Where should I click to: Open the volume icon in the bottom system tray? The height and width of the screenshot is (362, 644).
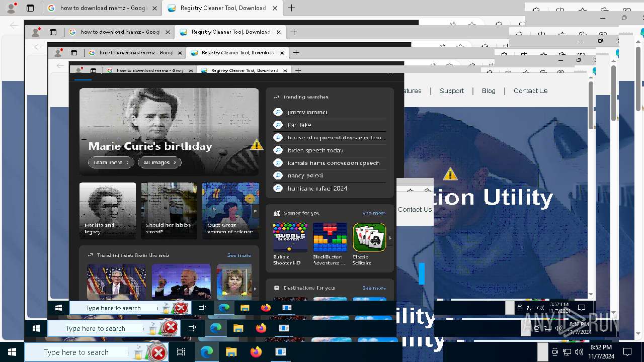pos(579,352)
